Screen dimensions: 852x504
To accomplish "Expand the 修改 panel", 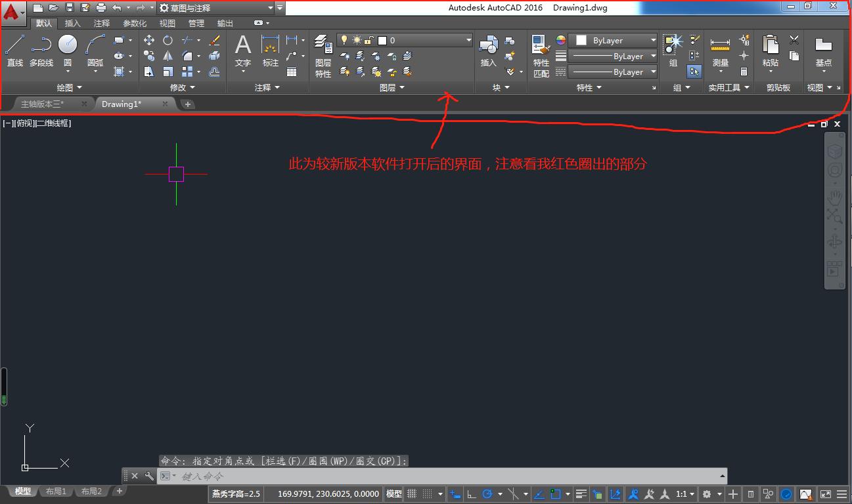I will click(x=183, y=87).
